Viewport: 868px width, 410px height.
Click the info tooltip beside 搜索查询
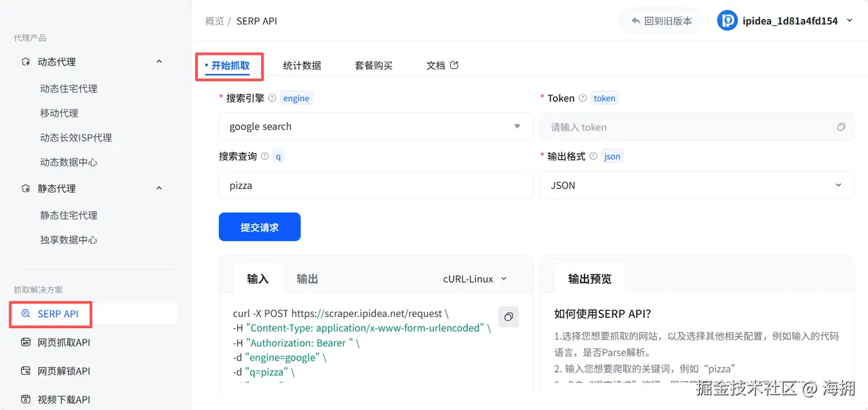coord(264,156)
